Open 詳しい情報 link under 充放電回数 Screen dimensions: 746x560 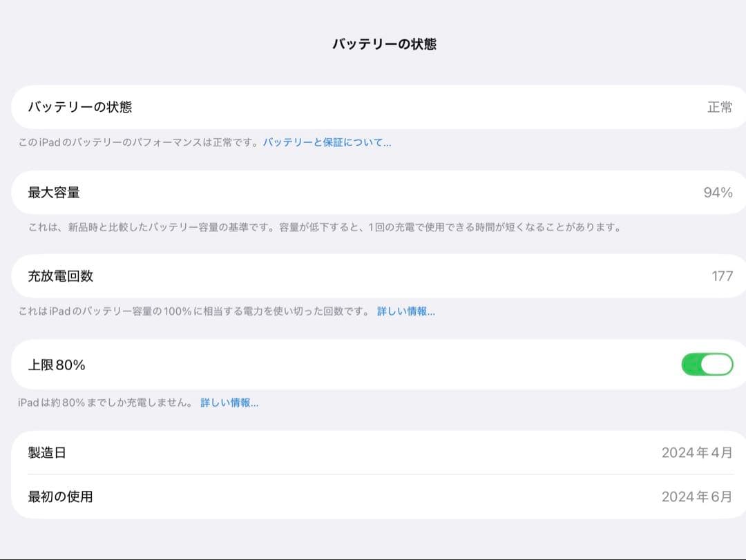[x=405, y=311]
